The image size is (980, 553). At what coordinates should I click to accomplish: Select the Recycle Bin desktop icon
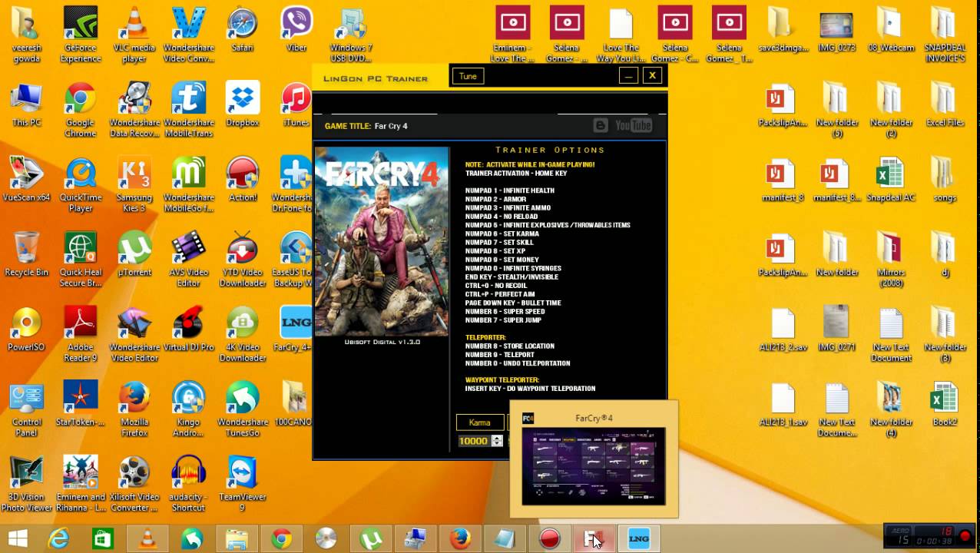[26, 254]
